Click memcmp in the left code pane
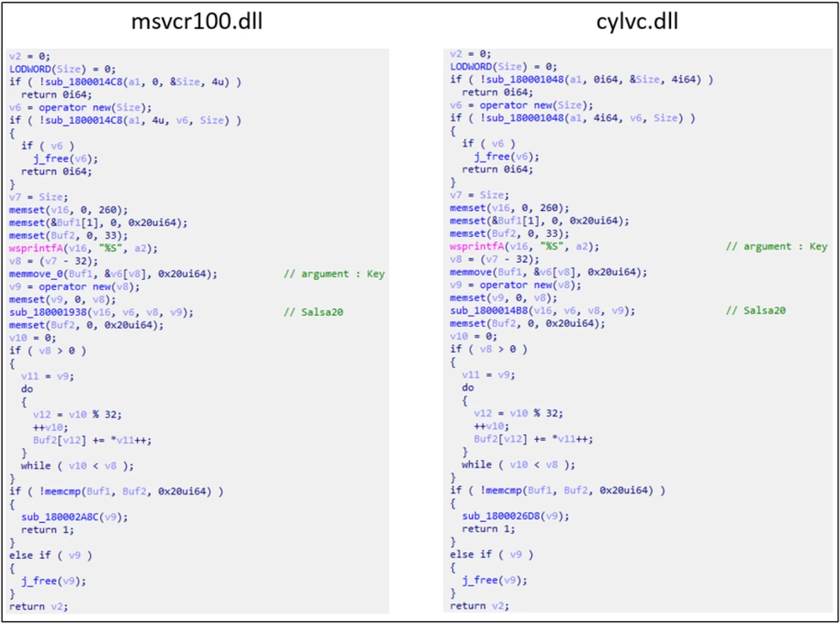The height and width of the screenshot is (624, 840). click(63, 492)
